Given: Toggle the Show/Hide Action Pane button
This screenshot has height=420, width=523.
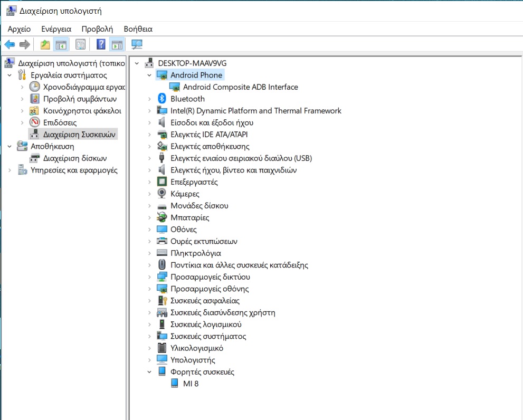Looking at the screenshot, I should [x=117, y=45].
